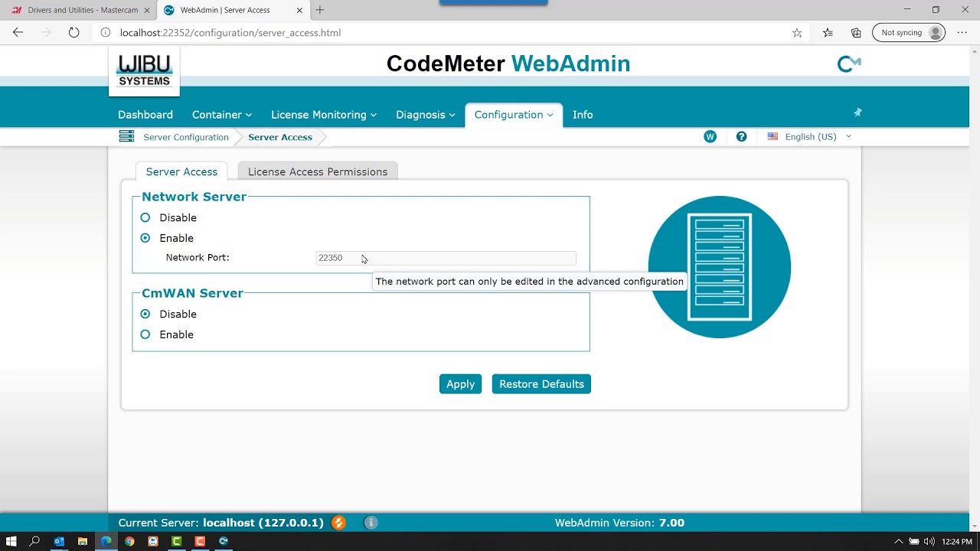The width and height of the screenshot is (980, 551).
Task: Open Outlook from the taskbar
Action: click(x=59, y=541)
